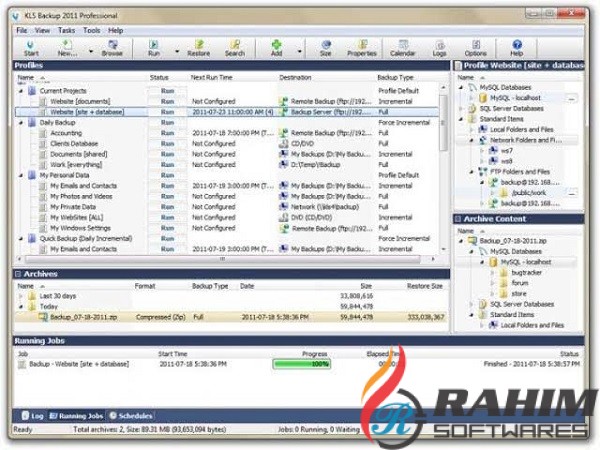Open the Help menu

pyautogui.click(x=115, y=30)
